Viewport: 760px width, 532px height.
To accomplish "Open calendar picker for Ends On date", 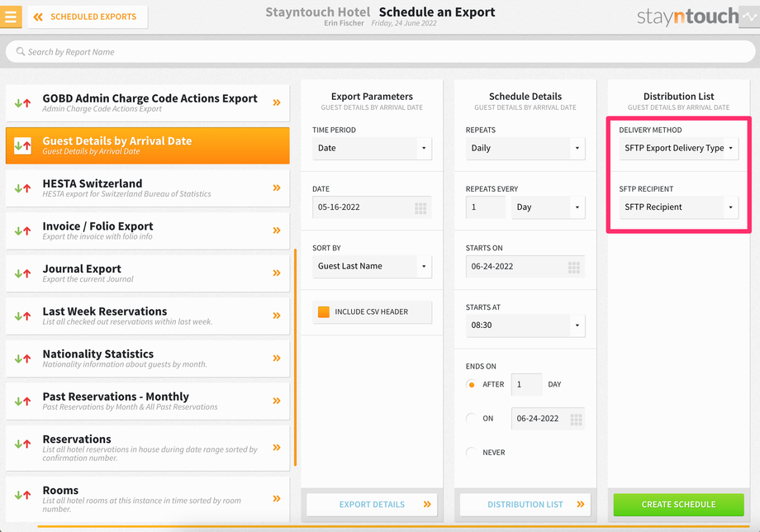I will click(577, 420).
